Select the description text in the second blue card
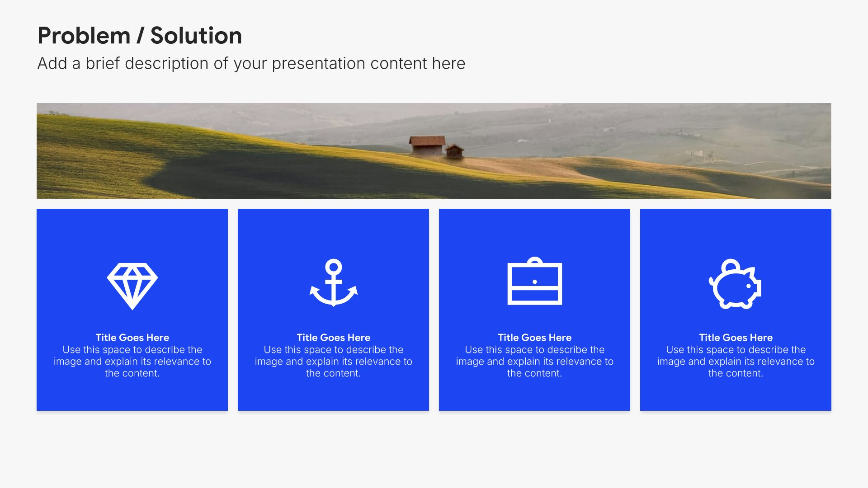868x488 pixels. pyautogui.click(x=334, y=361)
